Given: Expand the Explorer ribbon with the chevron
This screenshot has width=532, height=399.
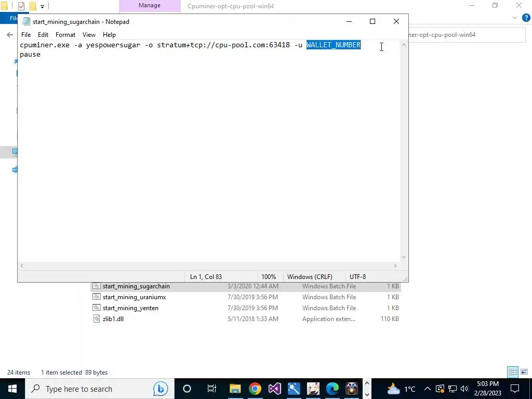Looking at the screenshot, I should point(515,18).
